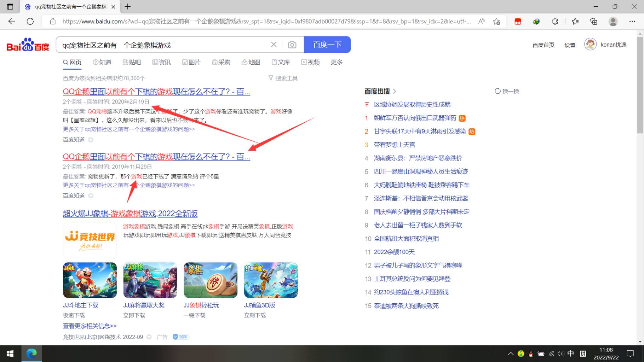Open the favorites list icon in toolbar

tap(575, 21)
